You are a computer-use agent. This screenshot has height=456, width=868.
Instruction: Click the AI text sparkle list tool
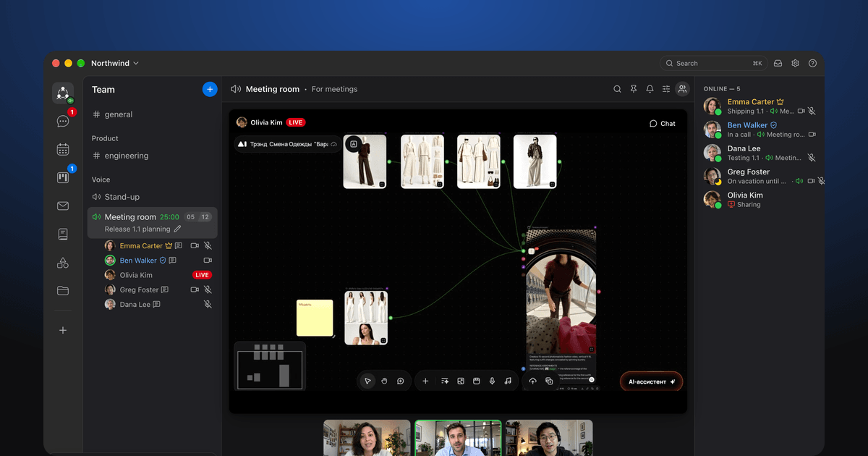coord(444,381)
